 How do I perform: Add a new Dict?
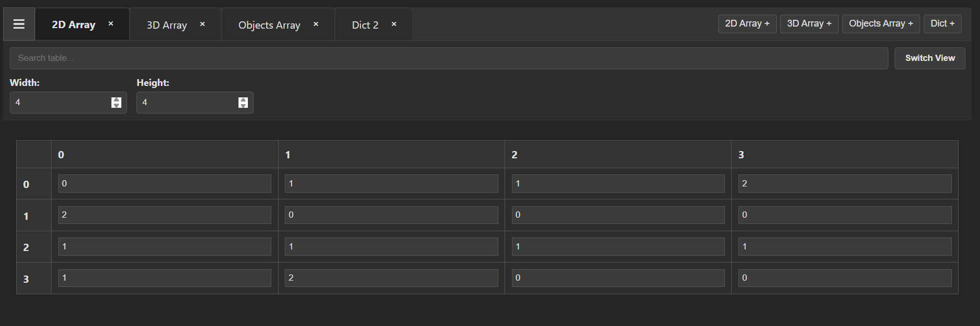(x=943, y=23)
